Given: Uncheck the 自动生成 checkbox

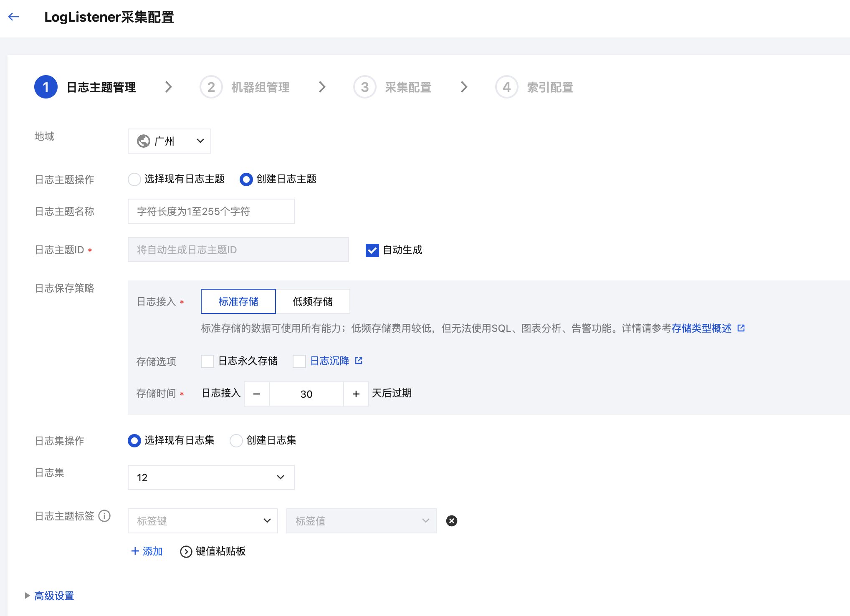Looking at the screenshot, I should [x=372, y=250].
